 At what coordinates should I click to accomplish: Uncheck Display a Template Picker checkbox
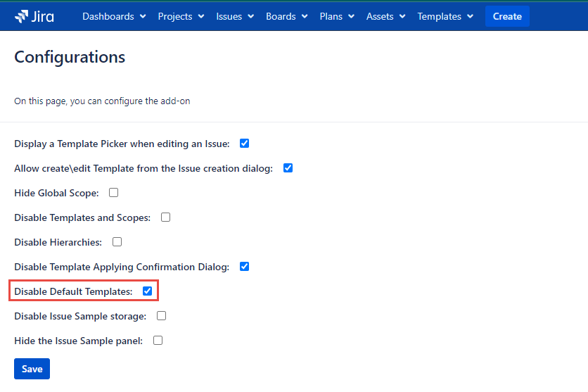click(245, 144)
